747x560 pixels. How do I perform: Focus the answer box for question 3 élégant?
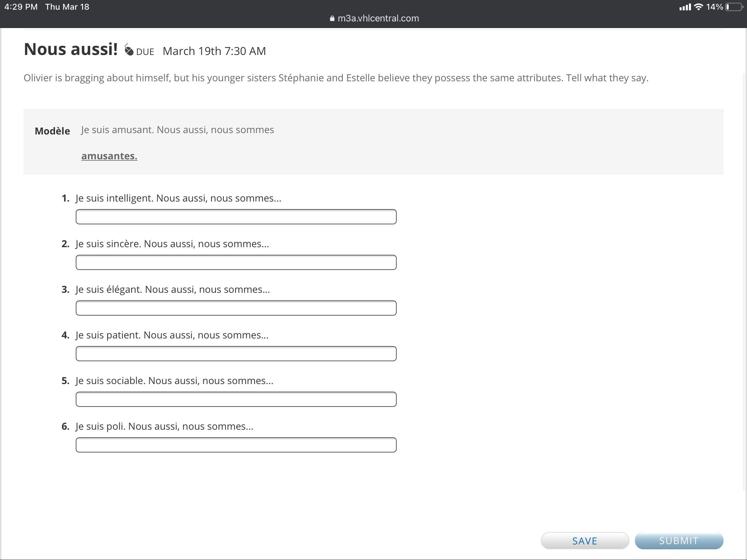click(236, 308)
